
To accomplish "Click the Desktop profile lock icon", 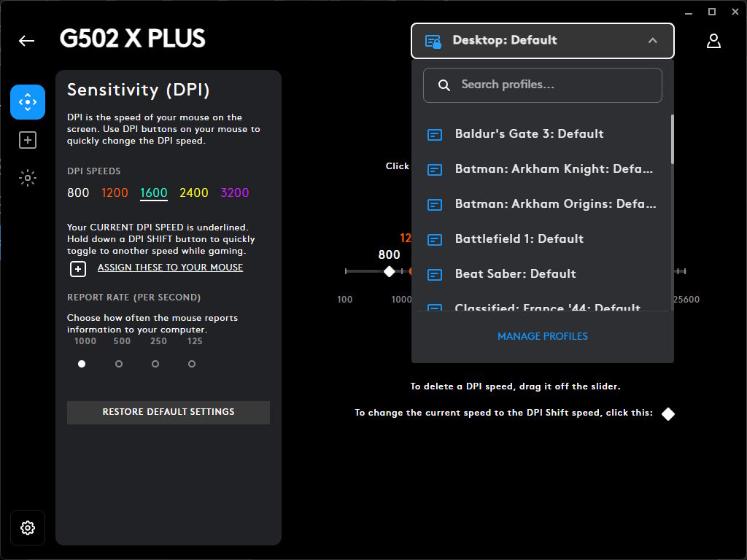I will (x=433, y=42).
